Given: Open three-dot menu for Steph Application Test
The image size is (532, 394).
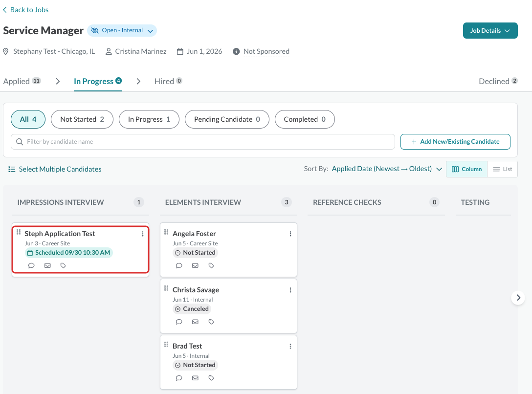Looking at the screenshot, I should 142,234.
